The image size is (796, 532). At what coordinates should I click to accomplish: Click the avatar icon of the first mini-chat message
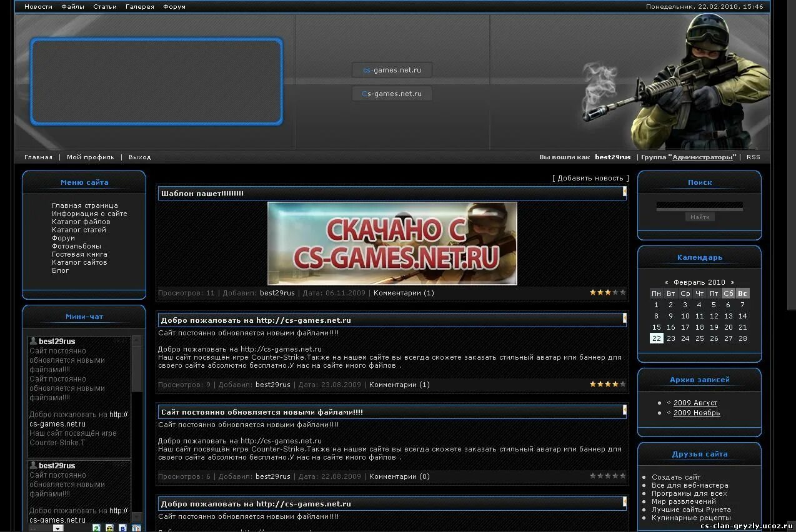pyautogui.click(x=33, y=341)
